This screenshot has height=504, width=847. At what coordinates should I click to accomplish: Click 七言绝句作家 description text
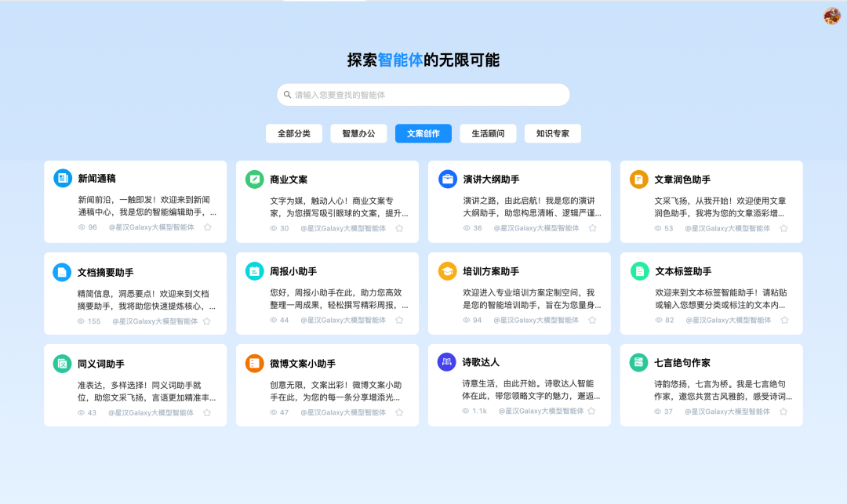tap(723, 390)
